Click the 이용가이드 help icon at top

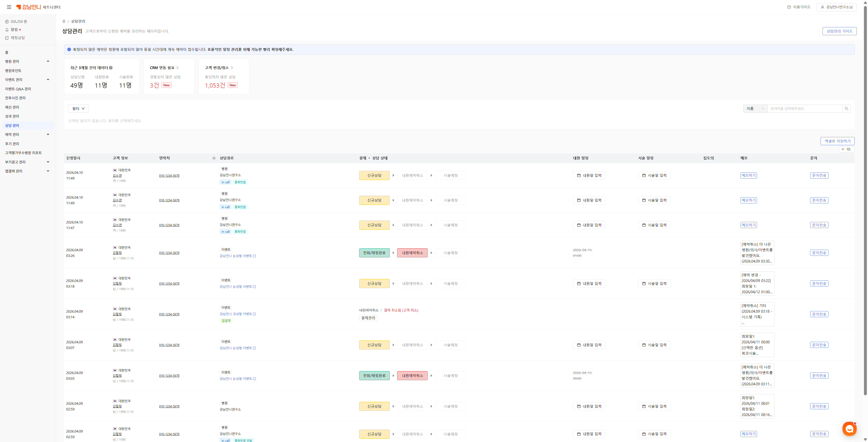click(789, 7)
